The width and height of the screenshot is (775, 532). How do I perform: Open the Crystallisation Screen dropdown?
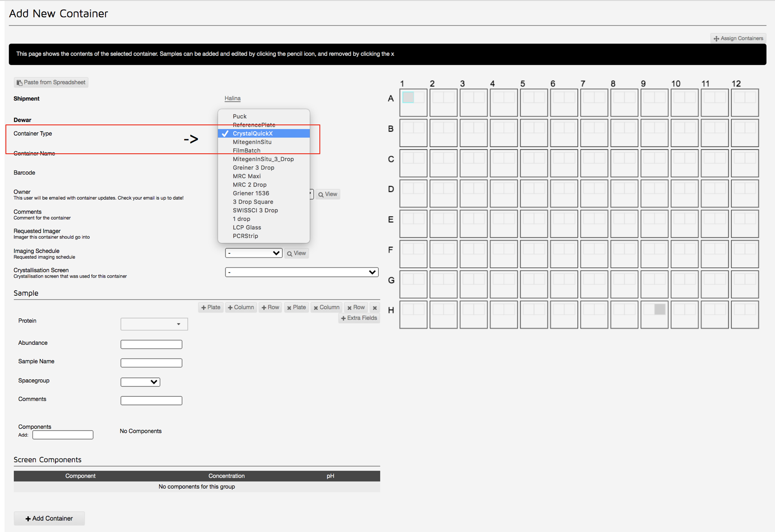coord(301,272)
